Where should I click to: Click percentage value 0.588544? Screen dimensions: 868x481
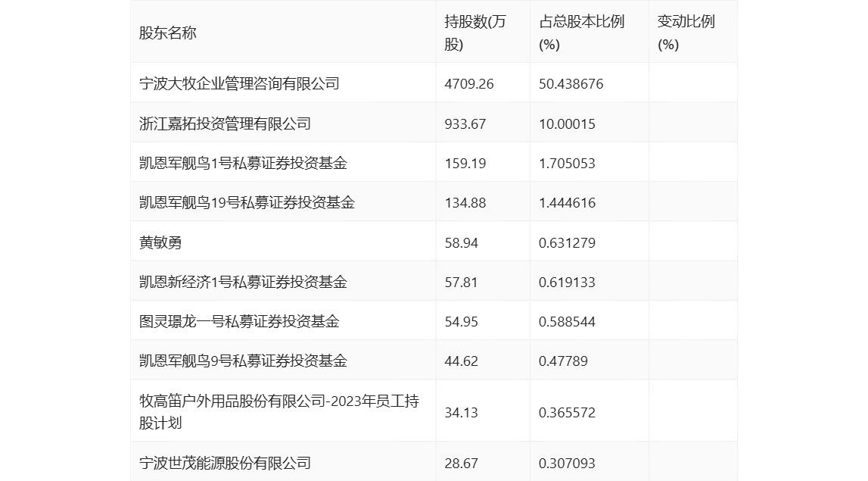point(567,322)
